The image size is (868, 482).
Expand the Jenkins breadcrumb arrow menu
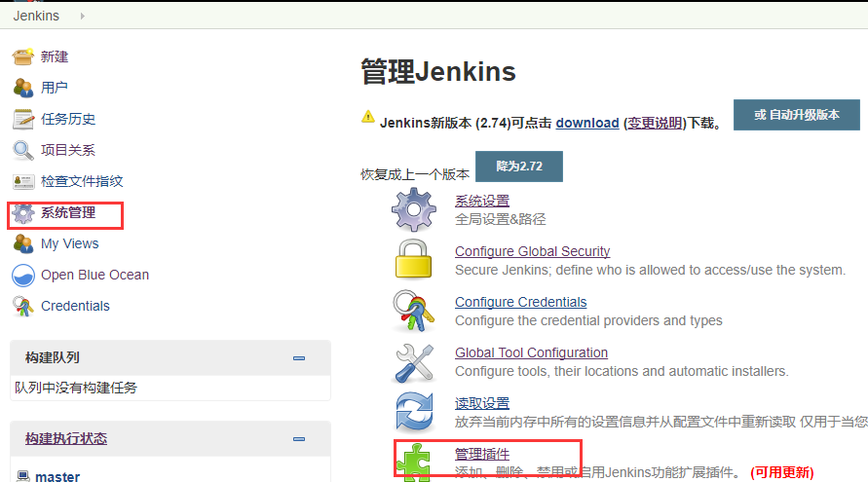pos(83,16)
